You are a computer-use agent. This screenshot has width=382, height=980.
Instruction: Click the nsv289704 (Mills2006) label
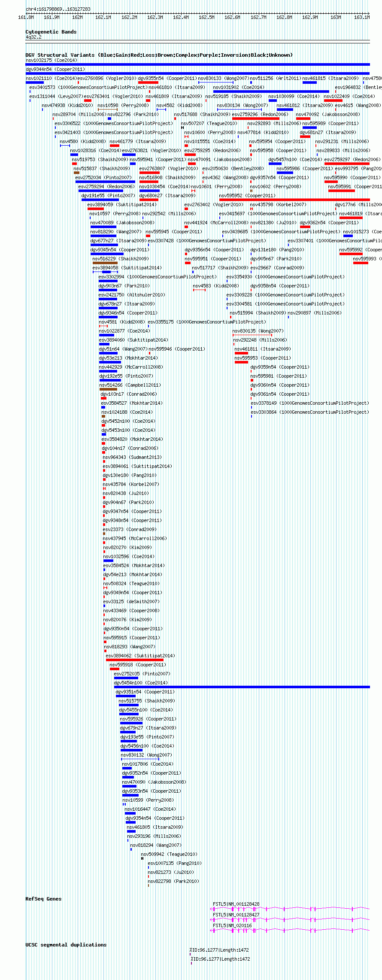79,114
